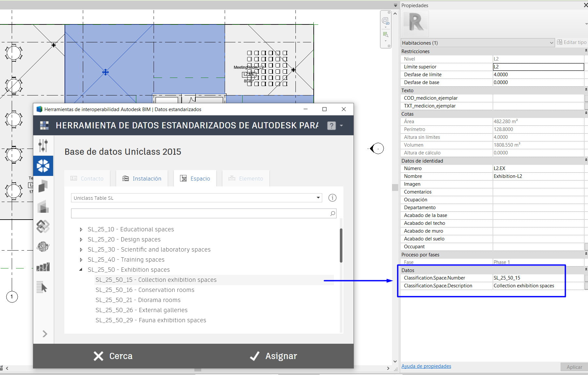Viewport: 588px width, 375px height.
Task: Click the Comentarios value field
Action: click(538, 192)
